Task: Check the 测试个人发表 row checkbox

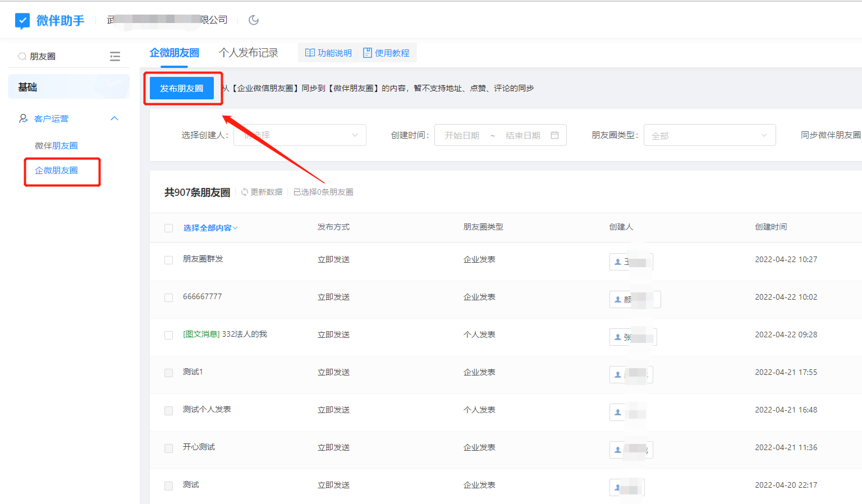Action: 168,410
